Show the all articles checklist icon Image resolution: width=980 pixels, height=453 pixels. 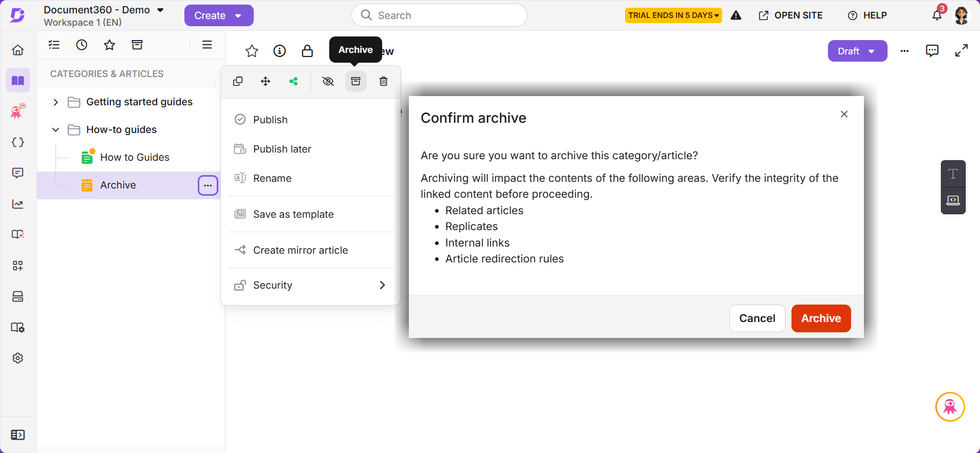[x=54, y=45]
